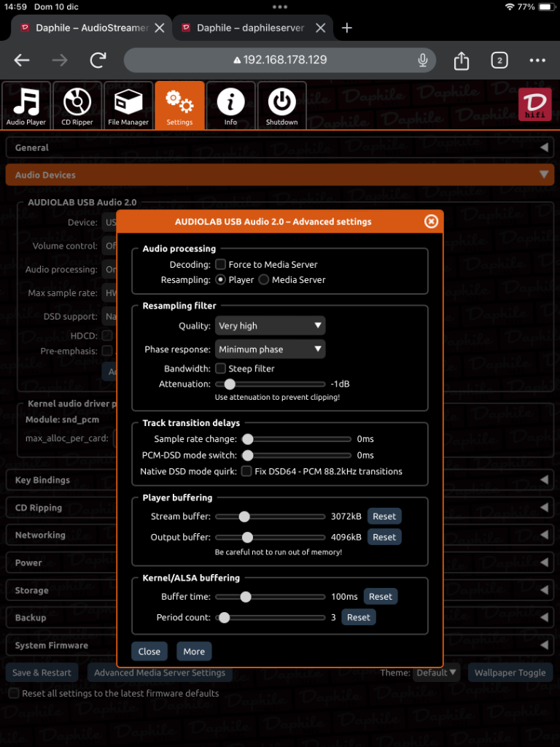560x747 pixels.
Task: Open the Audio Player section
Action: 26,105
